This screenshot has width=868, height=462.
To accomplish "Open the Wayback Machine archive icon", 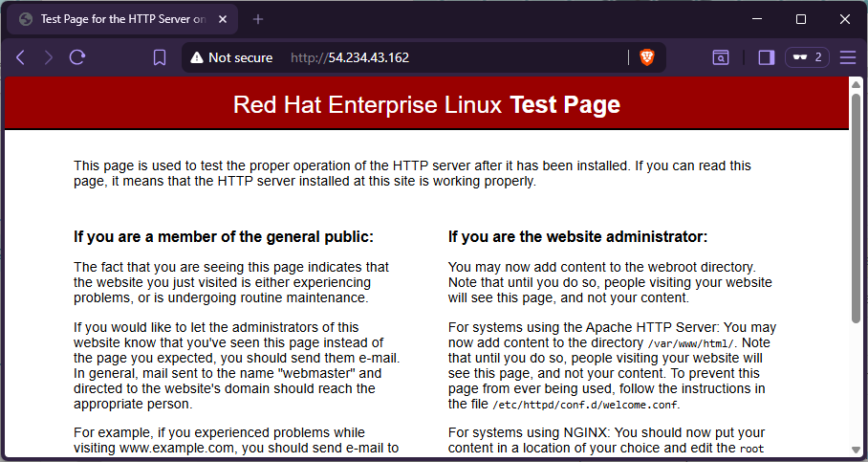I will (x=720, y=57).
